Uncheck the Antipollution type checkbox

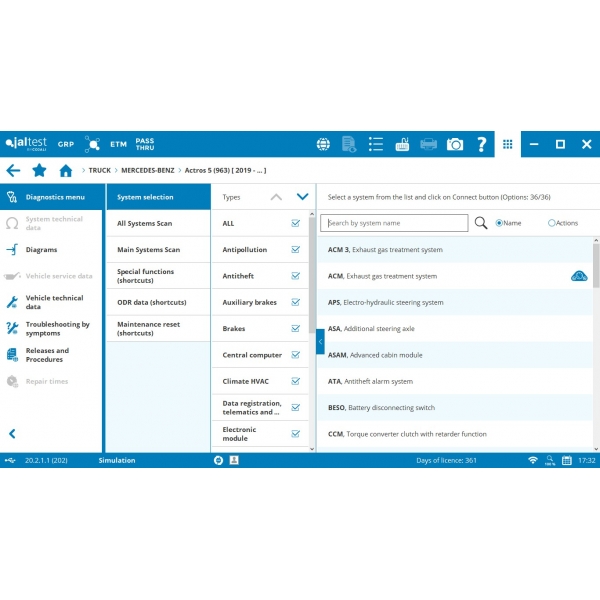point(296,250)
